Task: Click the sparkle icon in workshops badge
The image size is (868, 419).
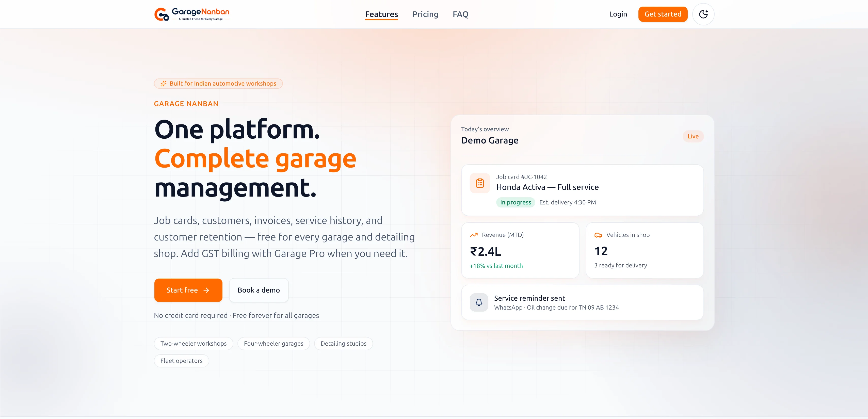Action: coord(164,84)
